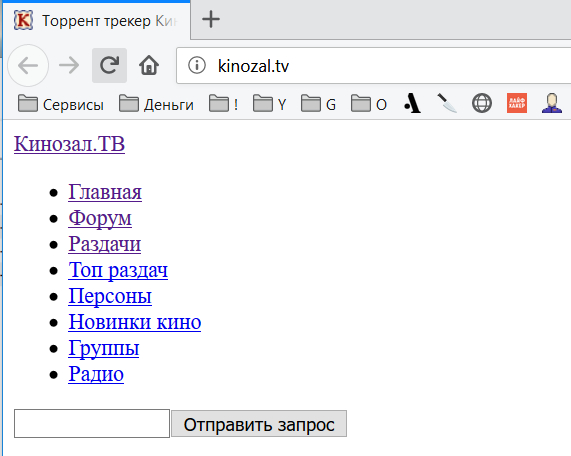Click the browser back arrow button
Image resolution: width=571 pixels, height=456 pixels.
[28, 66]
